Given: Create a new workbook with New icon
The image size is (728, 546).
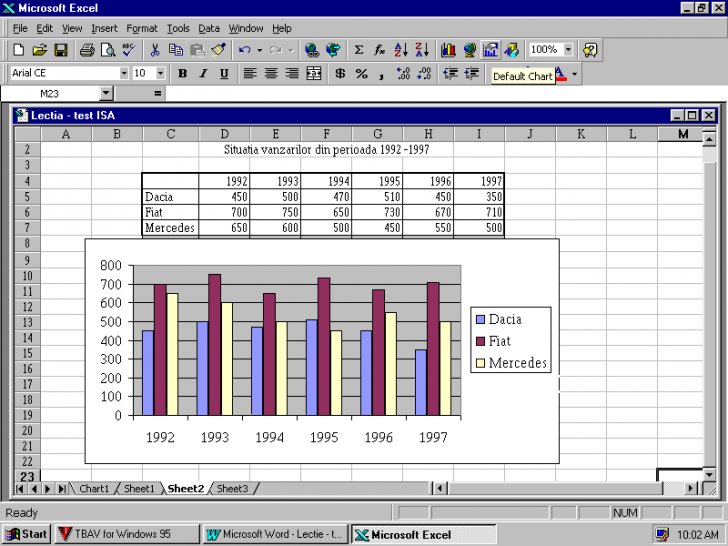Looking at the screenshot, I should (19, 50).
